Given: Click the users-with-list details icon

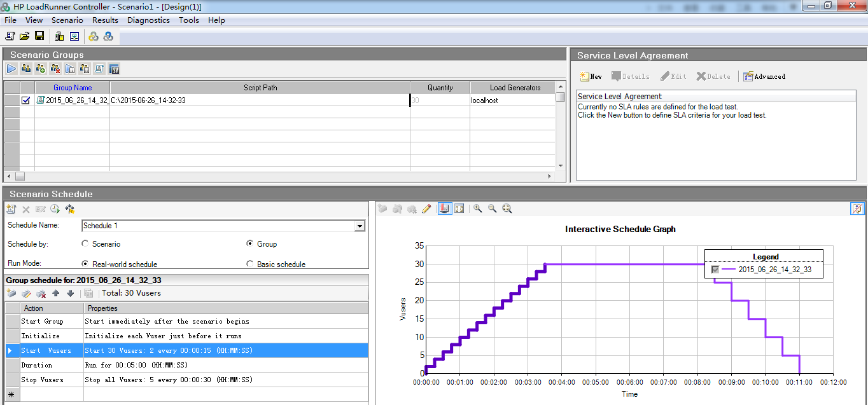Looking at the screenshot, I should click(85, 69).
